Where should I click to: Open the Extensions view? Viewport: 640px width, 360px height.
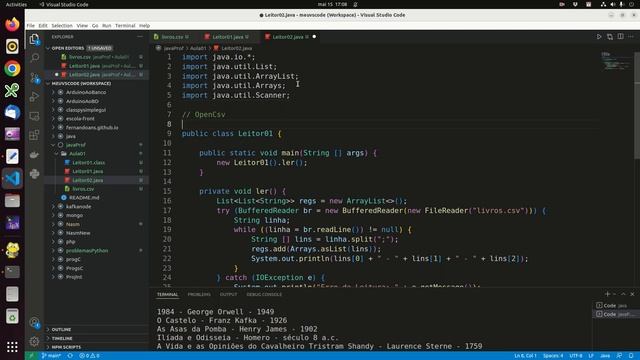click(x=34, y=135)
